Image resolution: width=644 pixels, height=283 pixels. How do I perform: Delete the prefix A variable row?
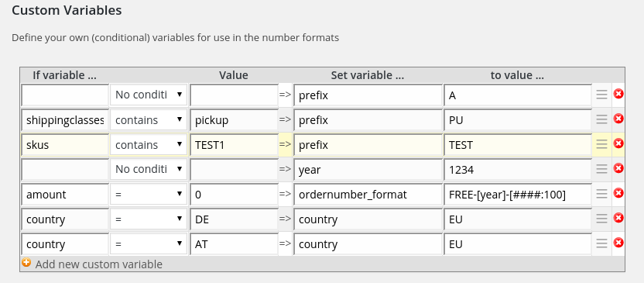[x=618, y=94]
